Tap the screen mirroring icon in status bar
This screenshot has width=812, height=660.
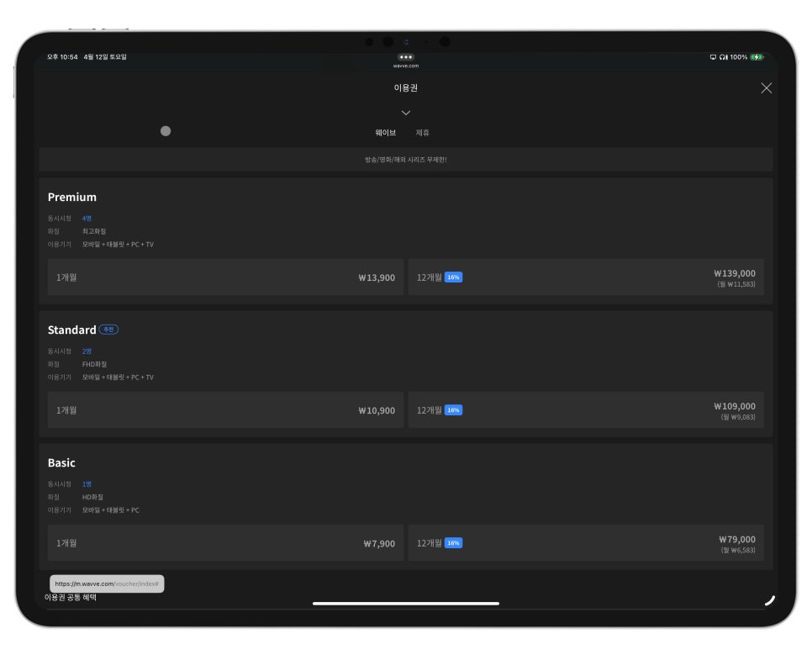[713, 57]
